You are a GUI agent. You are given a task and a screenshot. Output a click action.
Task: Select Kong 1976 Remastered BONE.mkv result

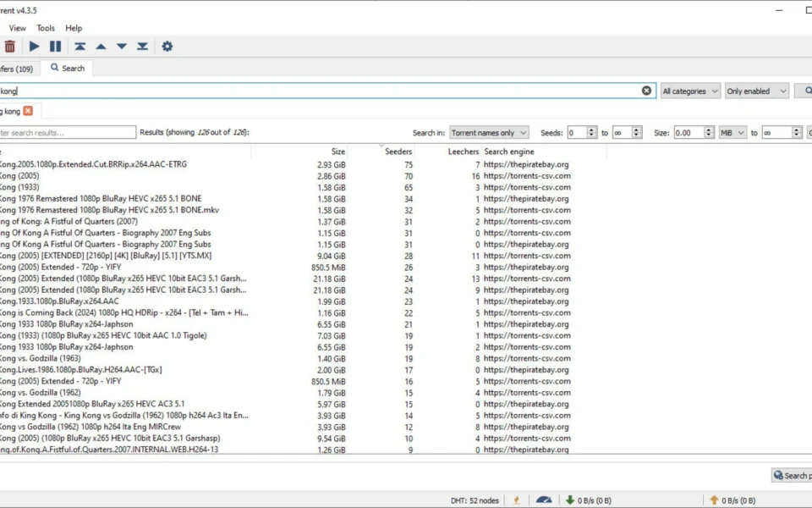[x=109, y=210]
